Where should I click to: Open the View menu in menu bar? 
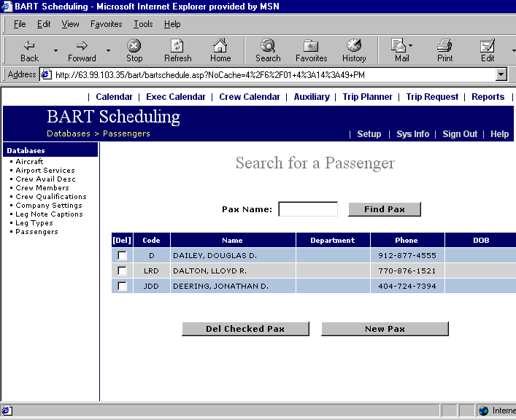click(71, 24)
